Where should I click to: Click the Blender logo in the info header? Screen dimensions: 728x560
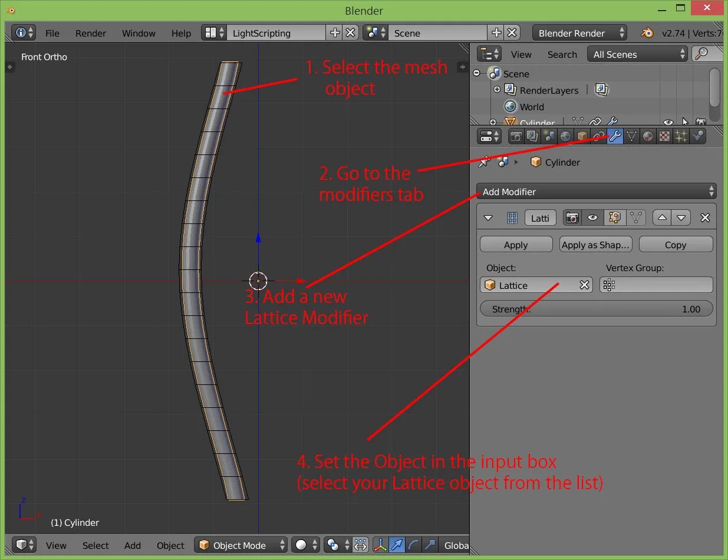point(647,33)
